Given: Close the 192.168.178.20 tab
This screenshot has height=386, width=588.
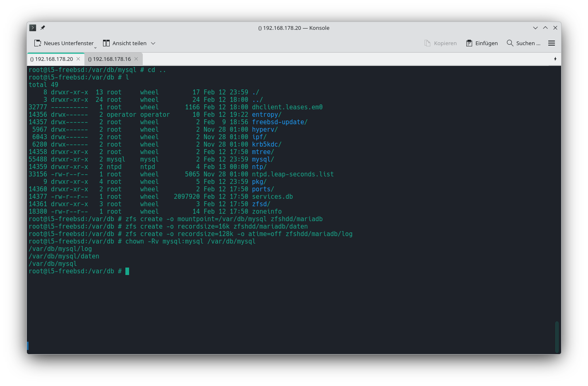Looking at the screenshot, I should (x=78, y=59).
